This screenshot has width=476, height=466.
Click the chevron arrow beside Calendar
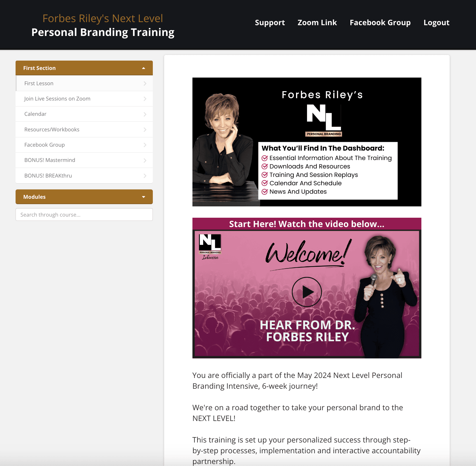pos(145,114)
